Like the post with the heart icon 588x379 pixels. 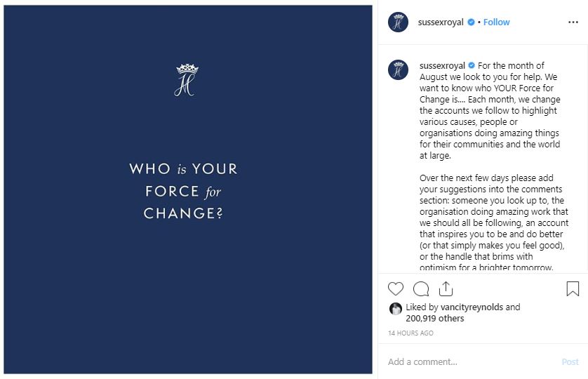[396, 288]
